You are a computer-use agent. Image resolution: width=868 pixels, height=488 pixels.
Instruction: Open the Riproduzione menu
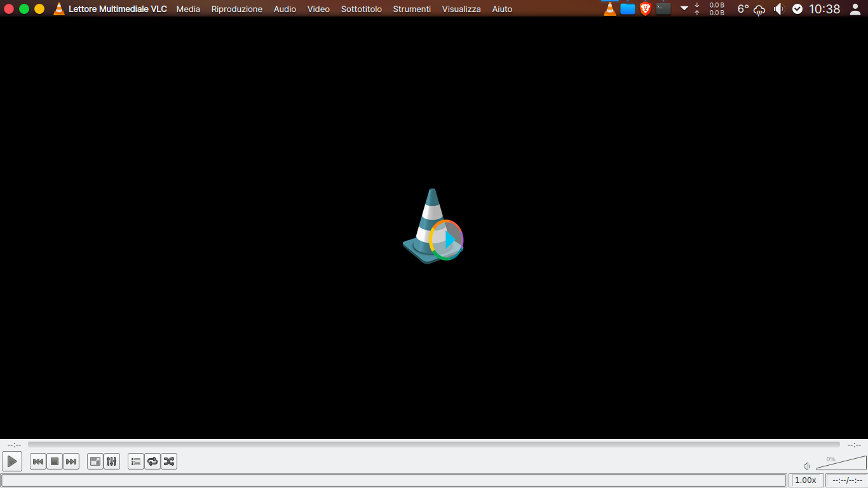pos(237,9)
